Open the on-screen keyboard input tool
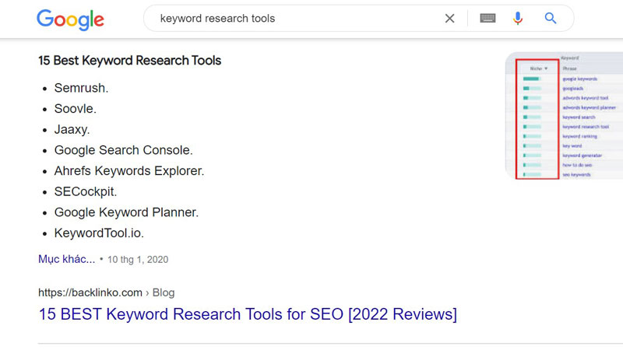Image resolution: width=623 pixels, height=364 pixels. pyautogui.click(x=487, y=19)
